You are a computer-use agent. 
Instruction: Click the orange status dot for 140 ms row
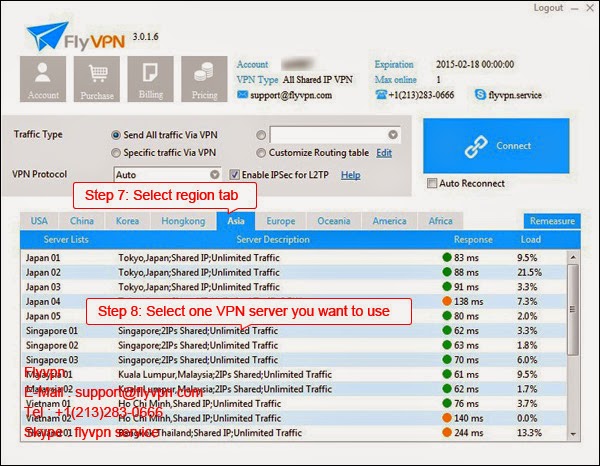447,418
